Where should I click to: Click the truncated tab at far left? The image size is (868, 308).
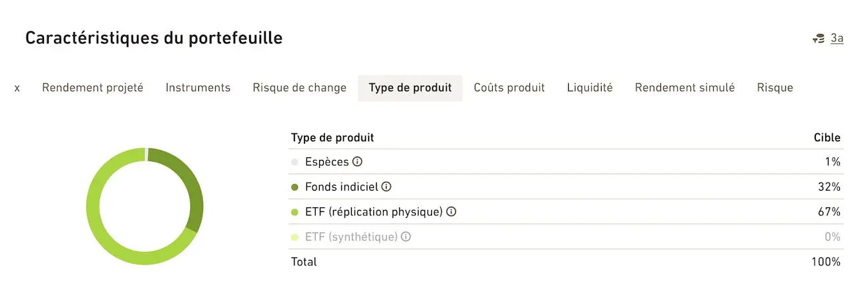[17, 88]
